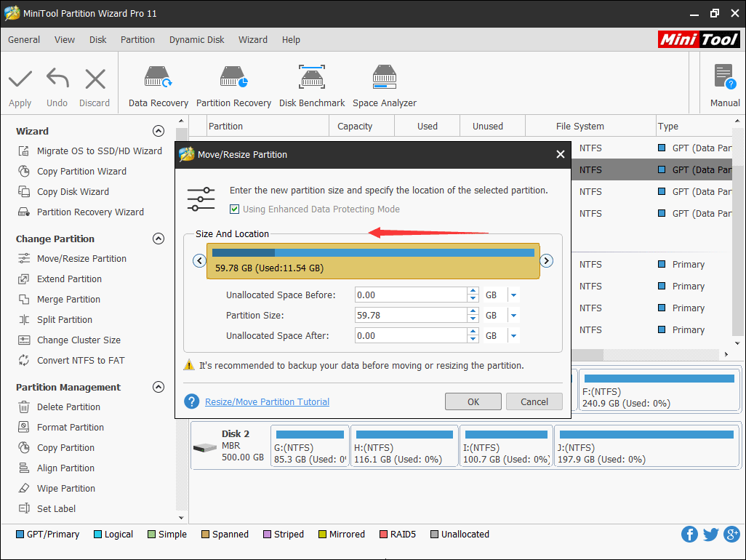Launch Disk Benchmark

pos(311,83)
